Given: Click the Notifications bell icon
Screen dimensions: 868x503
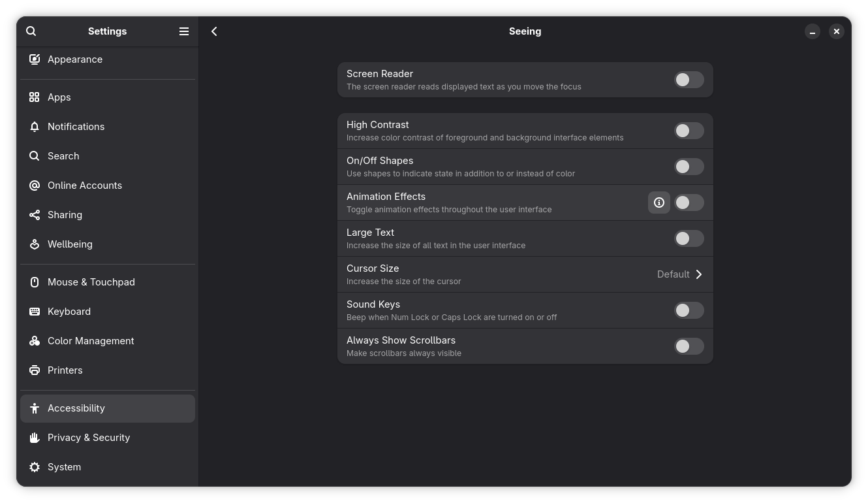Looking at the screenshot, I should coord(35,127).
